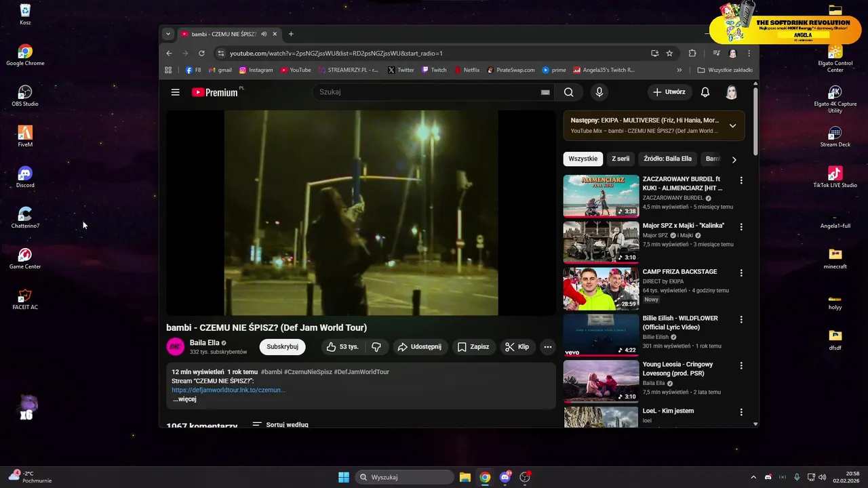Select the FACEIT AC desktop icon
868x488 pixels.
click(x=25, y=299)
